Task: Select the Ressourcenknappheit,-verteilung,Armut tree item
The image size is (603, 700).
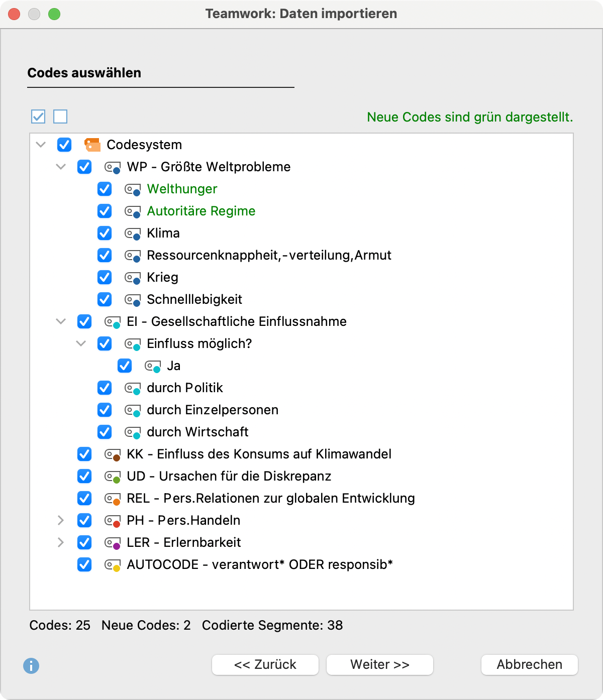Action: point(269,255)
